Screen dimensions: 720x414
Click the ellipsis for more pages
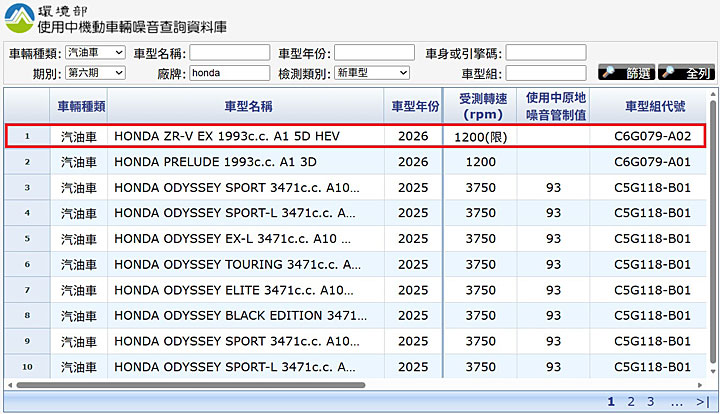[x=677, y=401]
